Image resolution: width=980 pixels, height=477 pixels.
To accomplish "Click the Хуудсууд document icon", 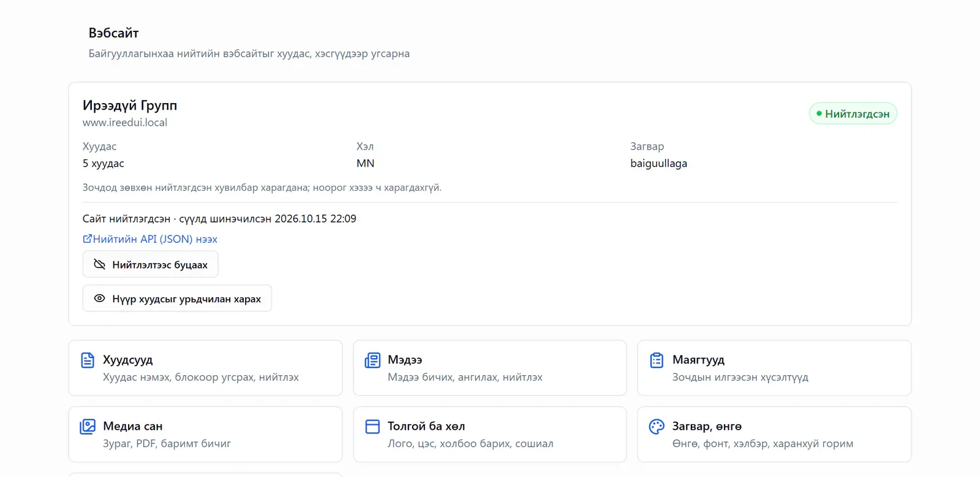I will [88, 360].
